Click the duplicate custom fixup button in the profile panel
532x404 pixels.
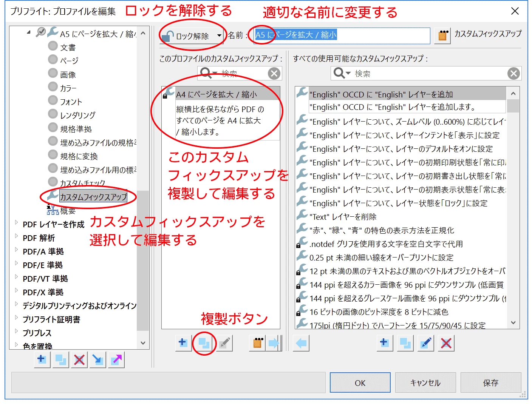(204, 343)
